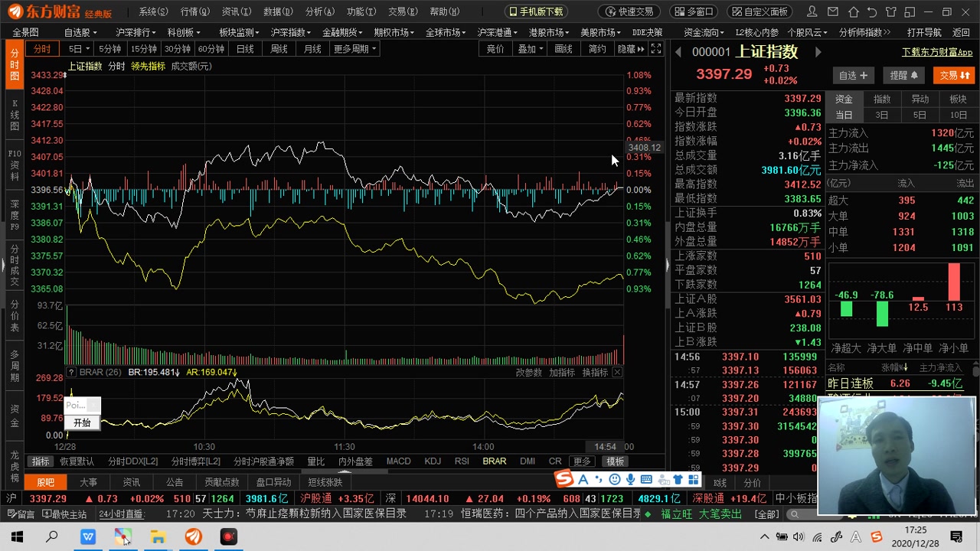Open the 自定义面板 button
Viewport: 980px width, 551px height.
[760, 11]
